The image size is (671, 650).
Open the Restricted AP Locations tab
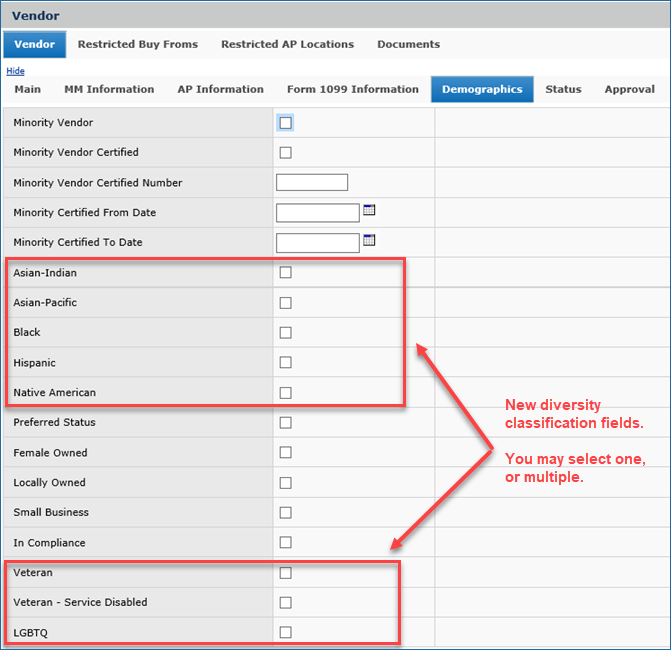coord(287,44)
